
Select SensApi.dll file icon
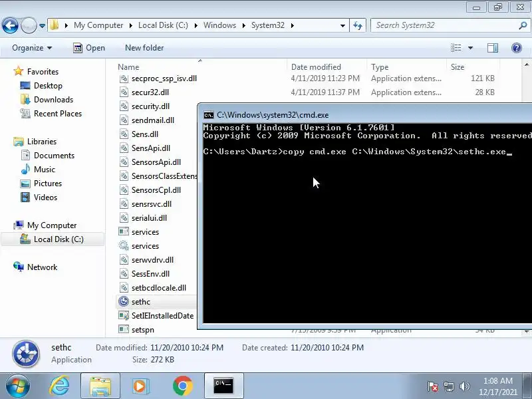point(124,148)
